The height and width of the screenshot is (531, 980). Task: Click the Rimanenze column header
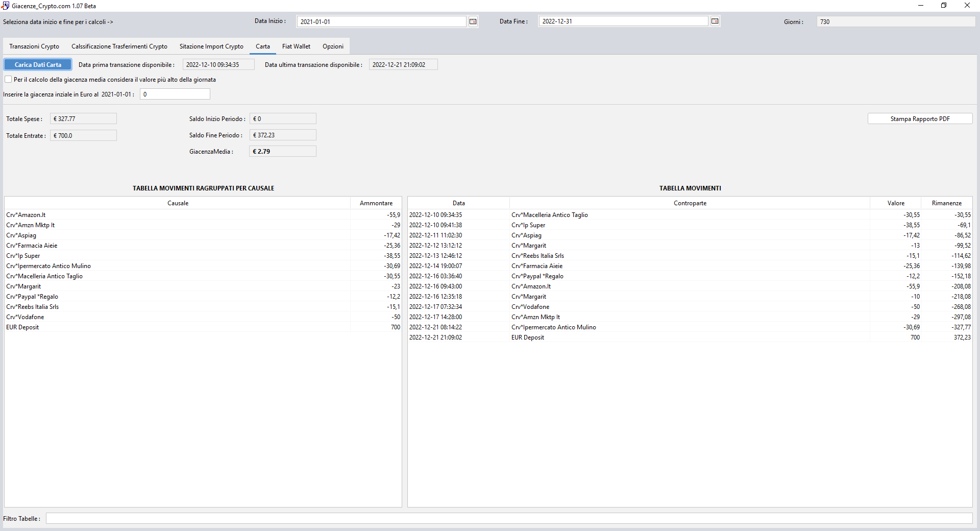pyautogui.click(x=947, y=203)
